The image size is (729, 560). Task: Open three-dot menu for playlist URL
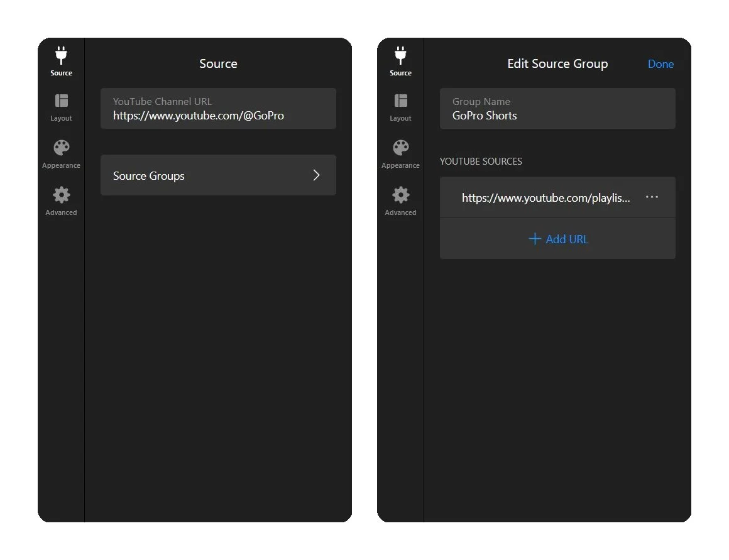652,197
